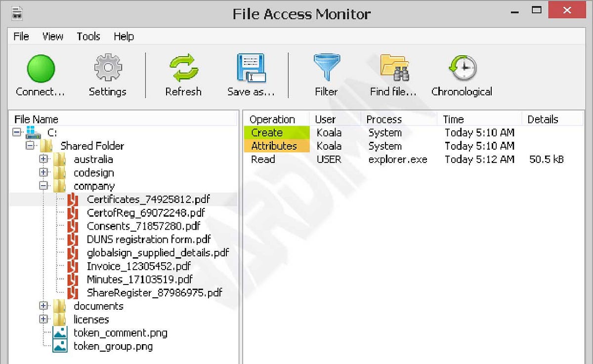Screen dimensions: 593x364
Task: Select Invoice_12305452.pdf in the tree
Action: coord(139,266)
